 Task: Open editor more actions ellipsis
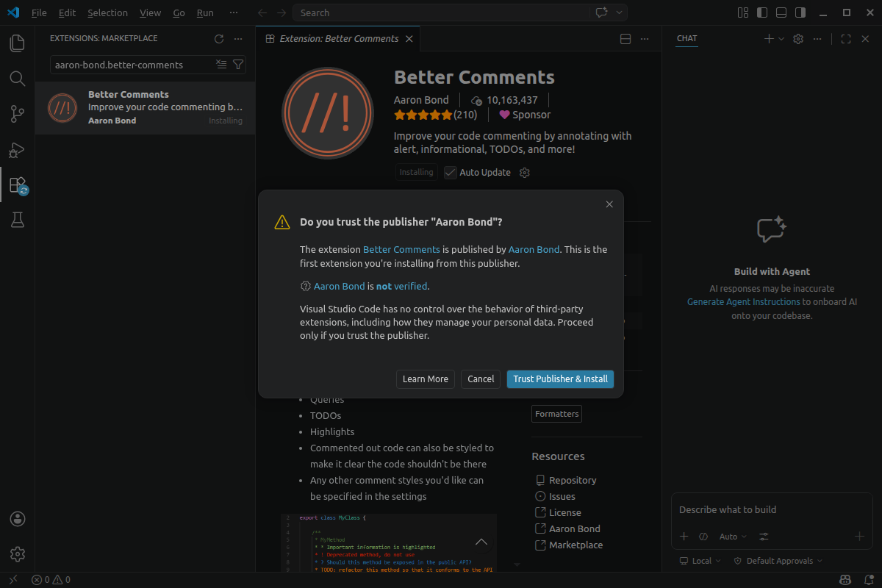(645, 39)
